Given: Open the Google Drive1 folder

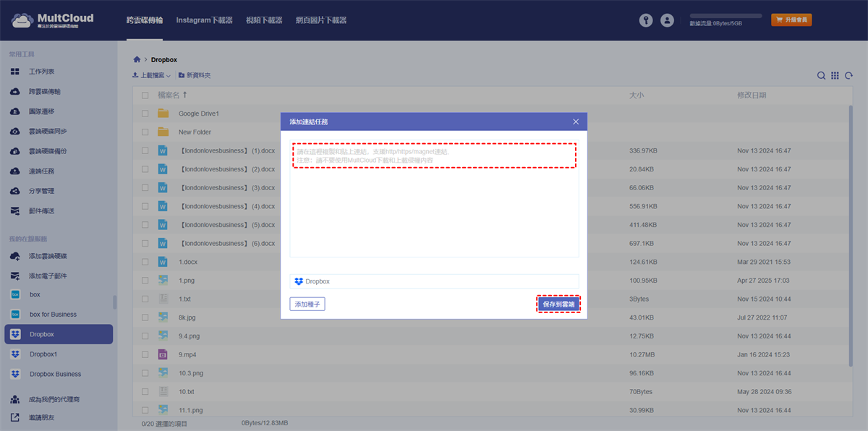Looking at the screenshot, I should pos(198,114).
